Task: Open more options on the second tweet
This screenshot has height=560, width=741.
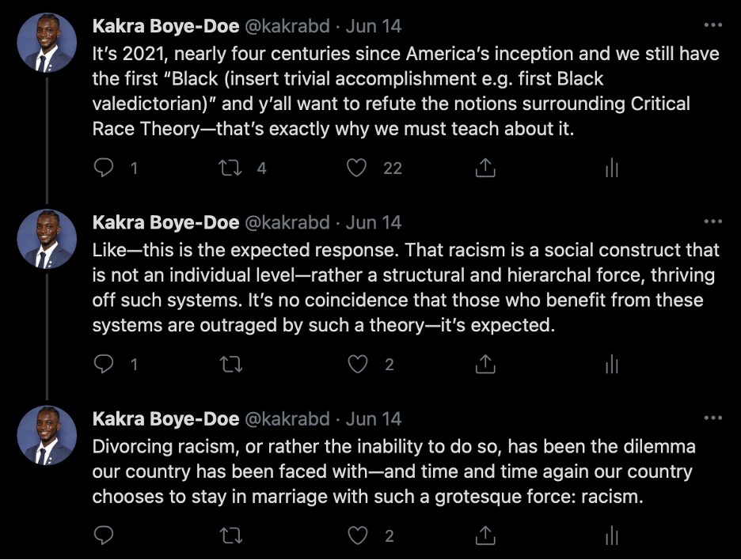Action: point(712,221)
